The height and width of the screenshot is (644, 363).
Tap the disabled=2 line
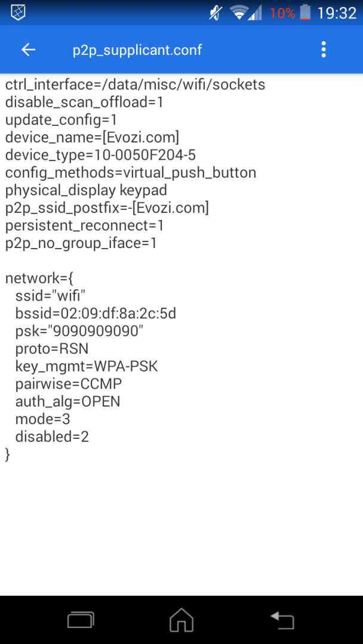click(x=52, y=436)
